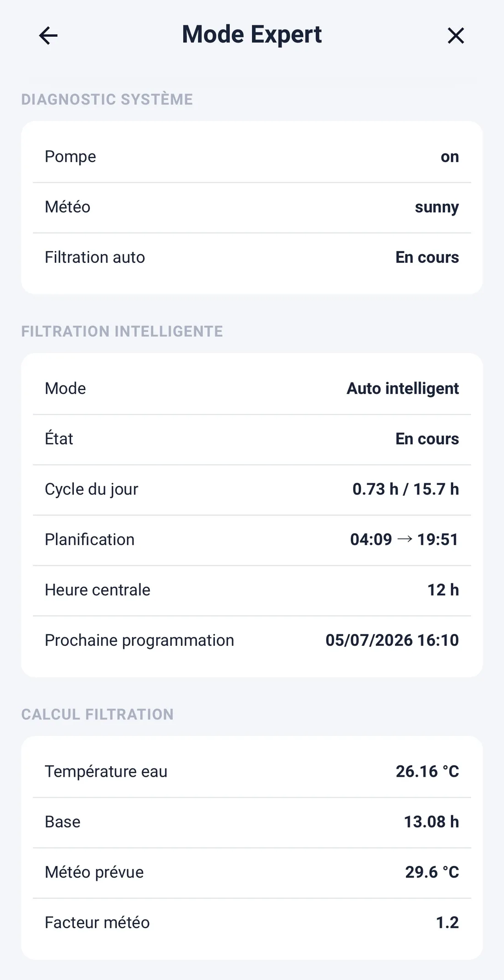Tap the Heure centrale 12 h row
504x980 pixels.
tap(252, 590)
